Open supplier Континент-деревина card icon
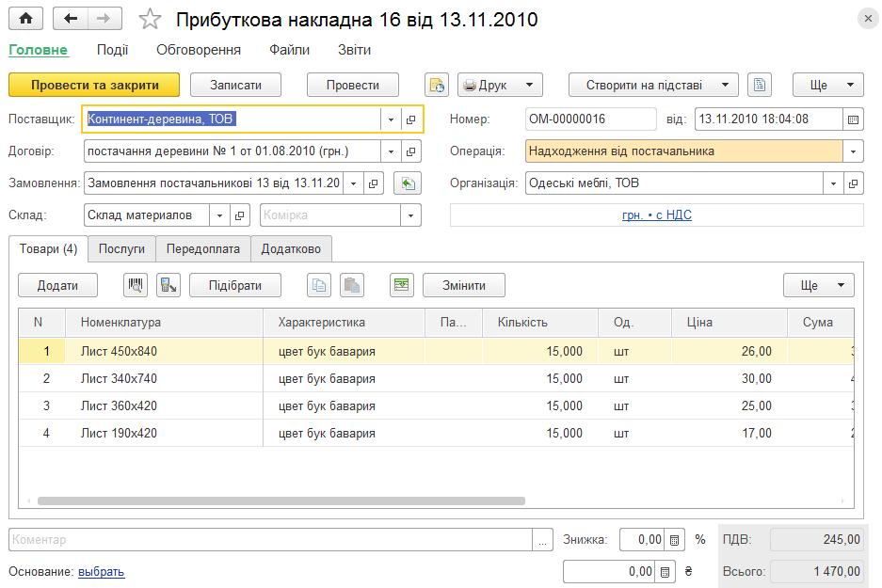 point(411,119)
